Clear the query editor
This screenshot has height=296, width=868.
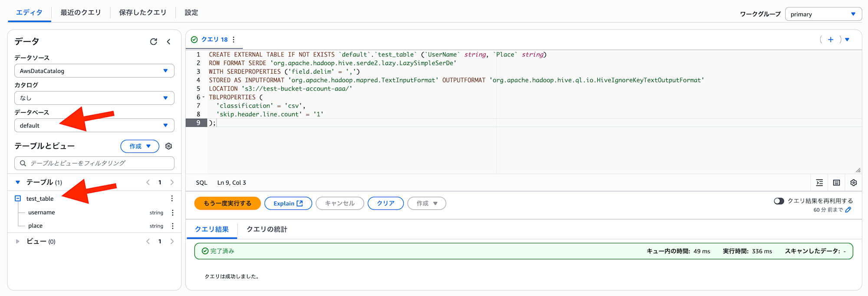click(x=385, y=203)
